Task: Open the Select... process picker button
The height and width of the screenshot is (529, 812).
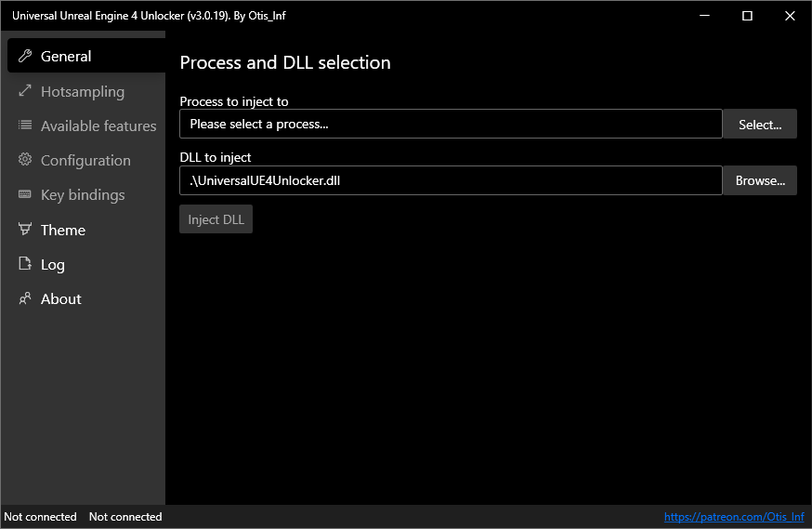Action: [x=760, y=124]
